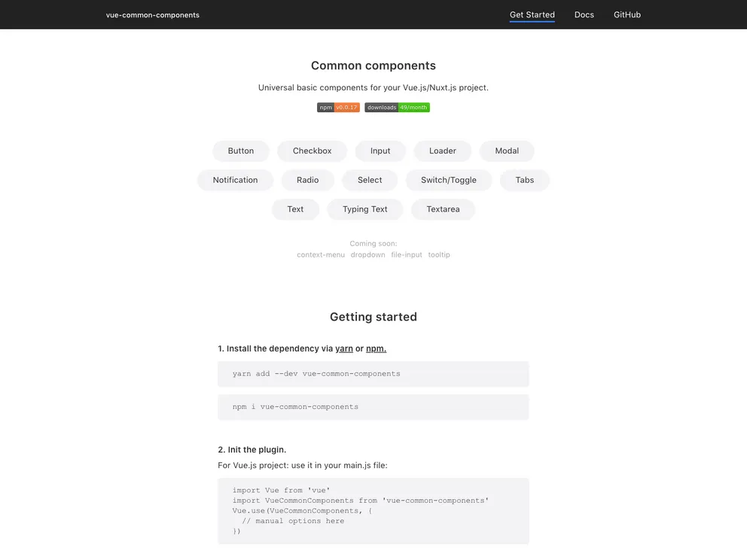Open the Input component page
The image size is (747, 560).
tap(380, 151)
